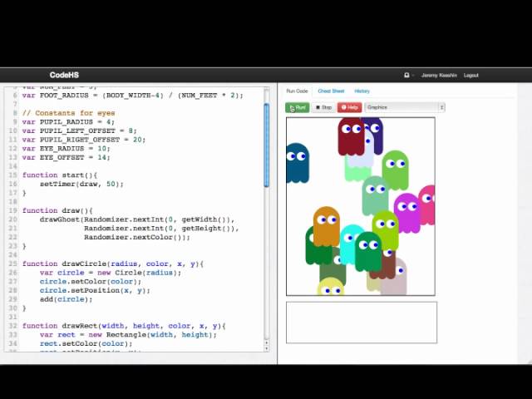
Task: Click line number 25 in gutter
Action: pyautogui.click(x=12, y=264)
